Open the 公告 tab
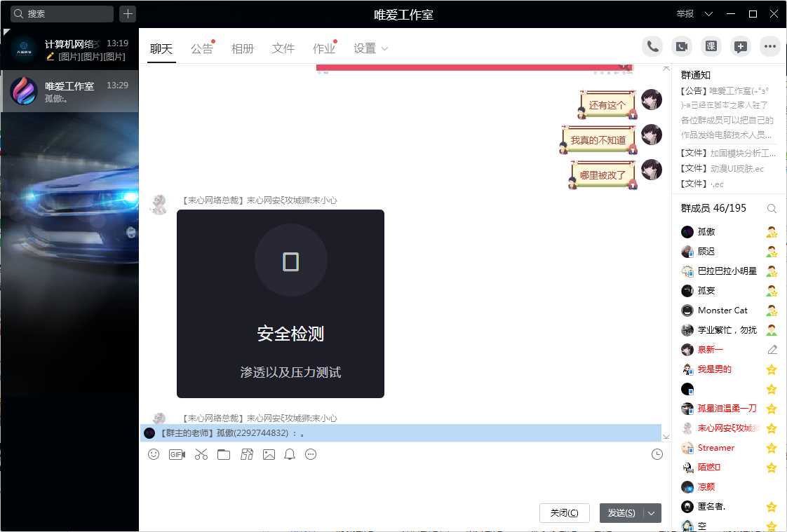The width and height of the screenshot is (787, 532). (x=202, y=48)
